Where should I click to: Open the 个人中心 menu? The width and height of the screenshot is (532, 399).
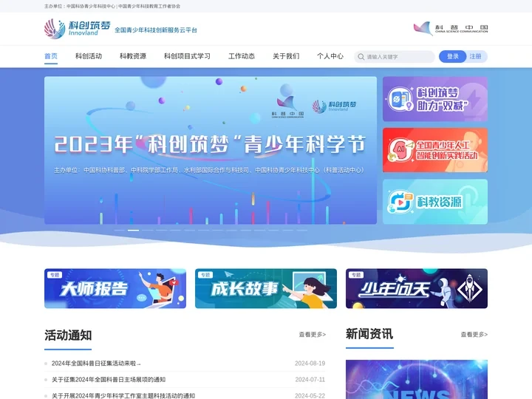pyautogui.click(x=330, y=56)
